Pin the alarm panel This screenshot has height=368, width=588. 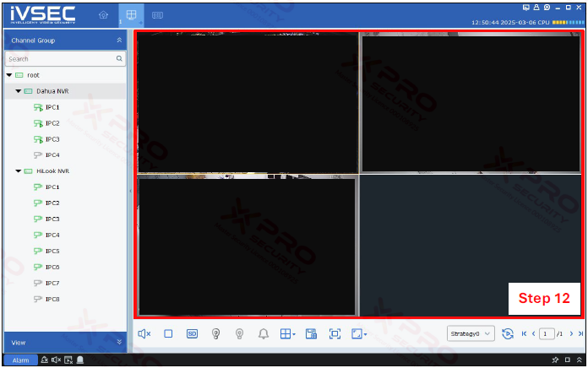[555, 360]
